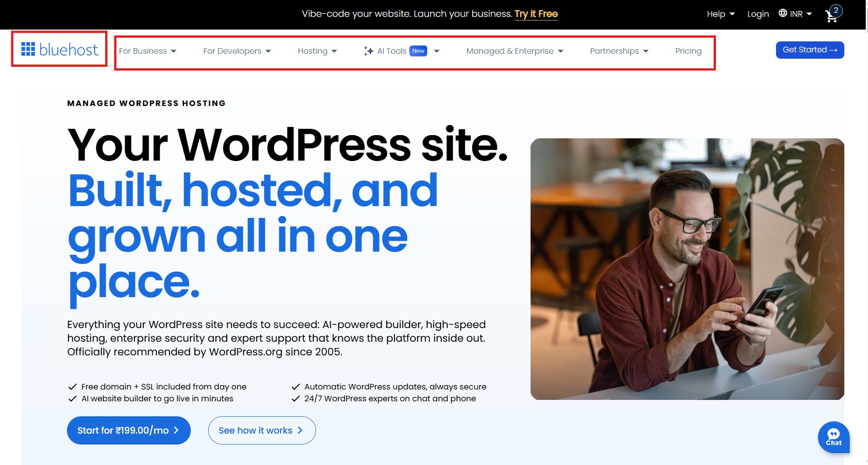Viewport: 868px width, 465px height.
Task: Click the globe currency icon
Action: (783, 13)
